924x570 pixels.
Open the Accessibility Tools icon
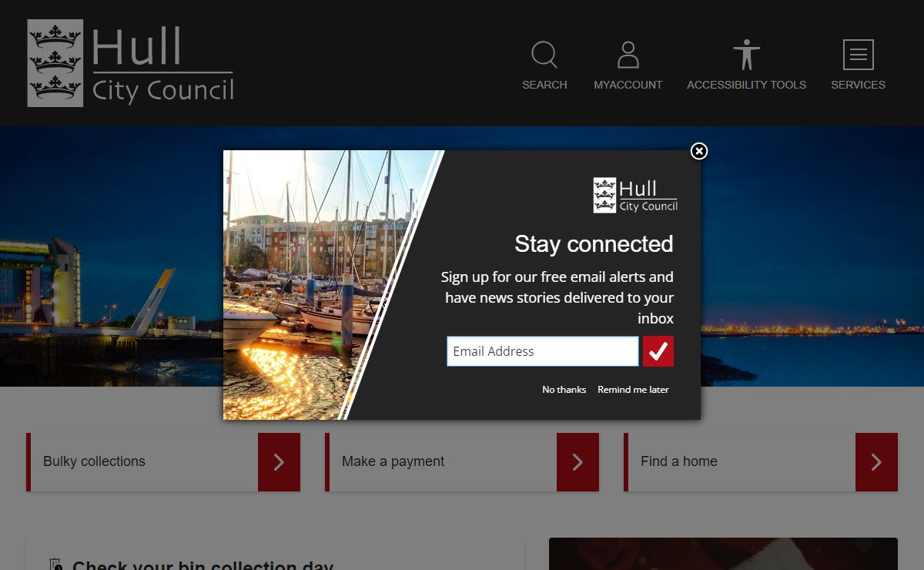click(746, 55)
